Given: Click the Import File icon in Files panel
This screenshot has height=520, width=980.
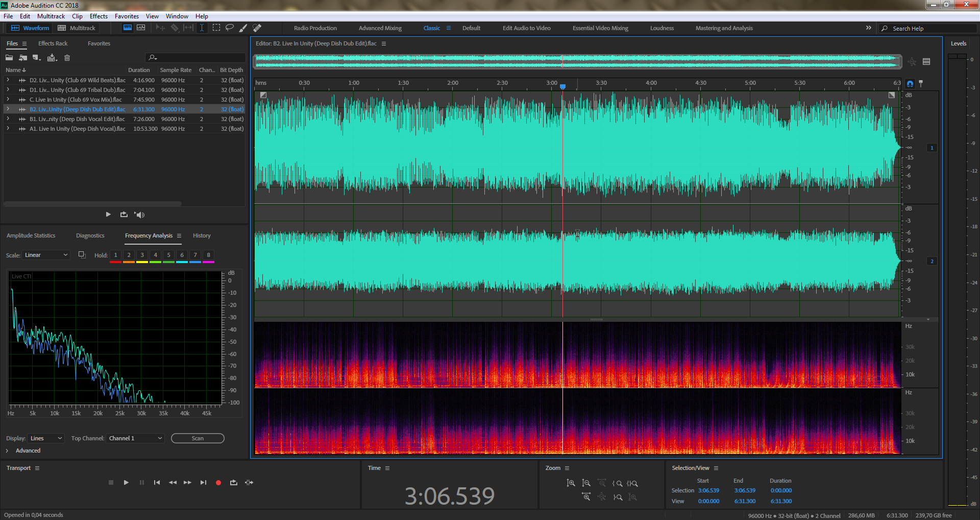Looking at the screenshot, I should coord(23,58).
